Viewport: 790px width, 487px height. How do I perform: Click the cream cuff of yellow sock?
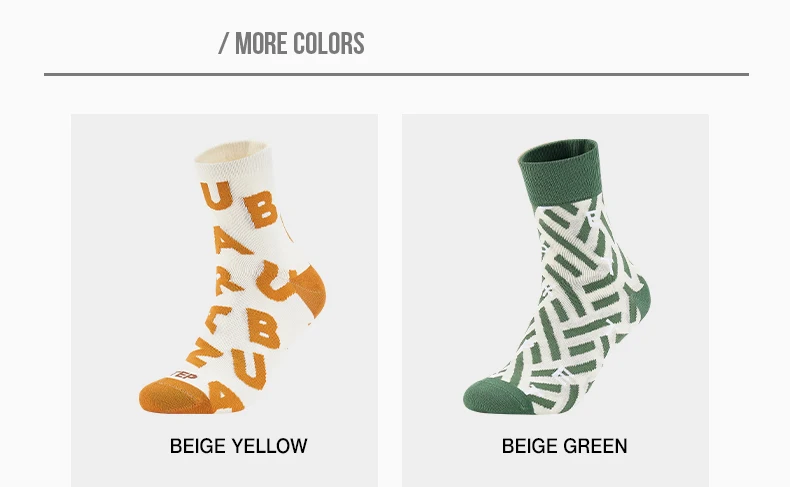coord(230,153)
